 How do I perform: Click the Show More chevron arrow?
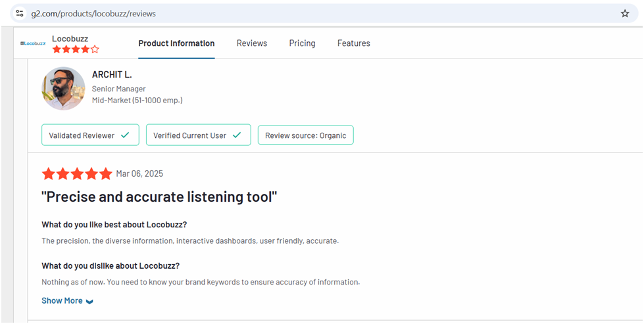point(89,302)
